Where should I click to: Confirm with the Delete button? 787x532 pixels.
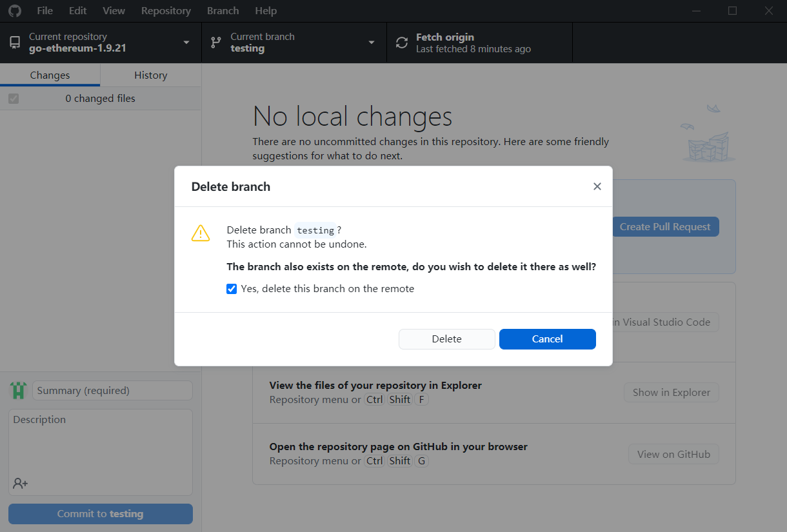(x=447, y=339)
